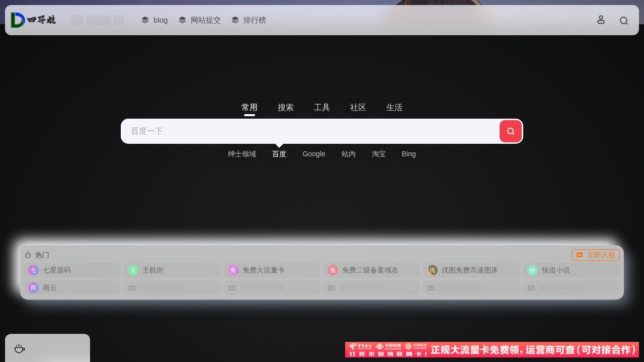644x362 pixels.
Task: Select the 社区 search tab
Action: click(x=358, y=108)
